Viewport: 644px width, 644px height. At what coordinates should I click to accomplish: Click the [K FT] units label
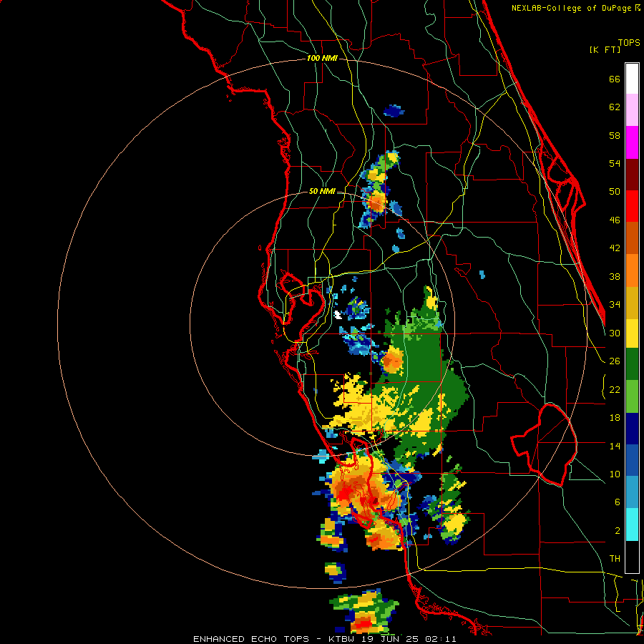[605, 49]
